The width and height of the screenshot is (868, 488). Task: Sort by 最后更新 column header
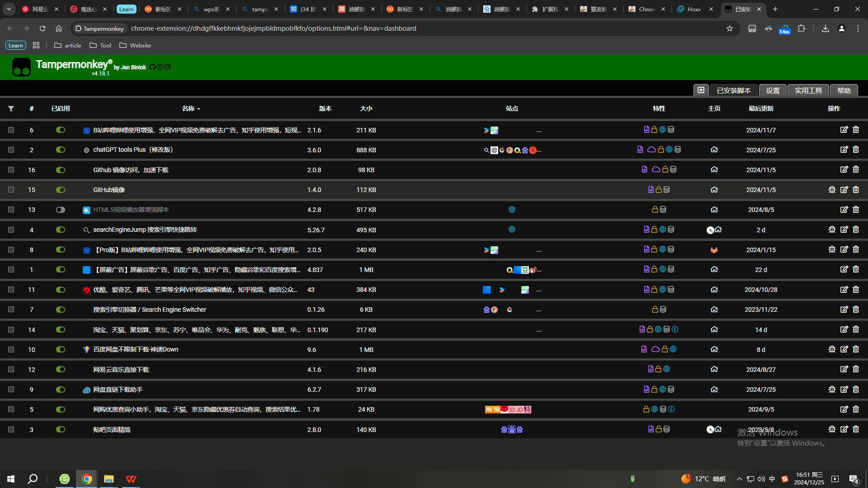tap(761, 108)
